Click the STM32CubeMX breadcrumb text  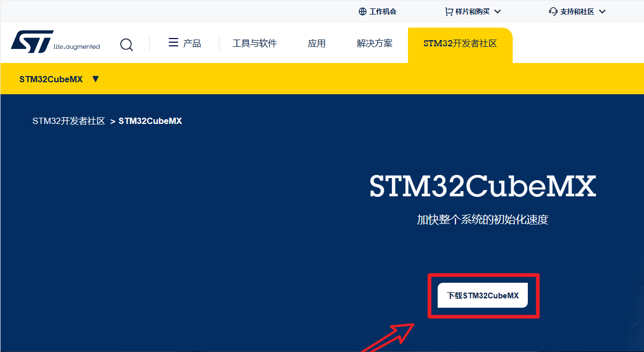click(151, 121)
